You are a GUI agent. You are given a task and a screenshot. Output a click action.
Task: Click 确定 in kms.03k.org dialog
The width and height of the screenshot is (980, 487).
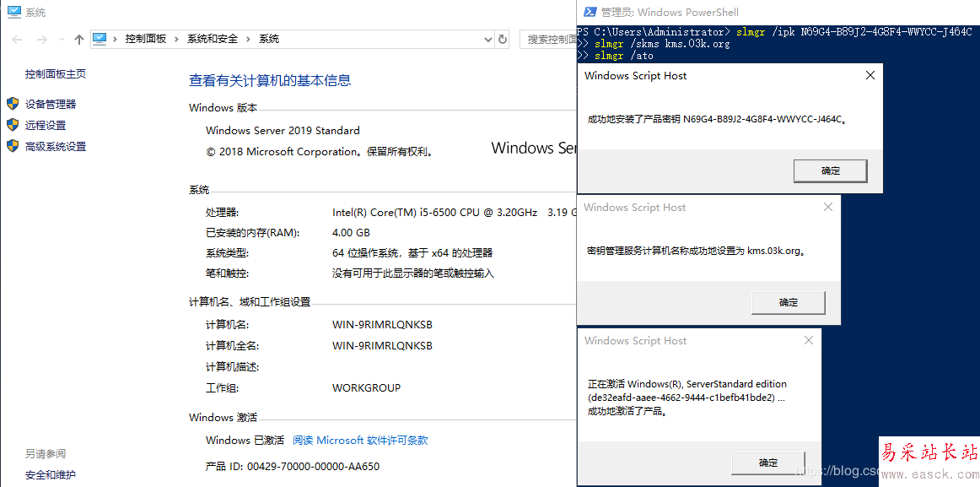(788, 302)
